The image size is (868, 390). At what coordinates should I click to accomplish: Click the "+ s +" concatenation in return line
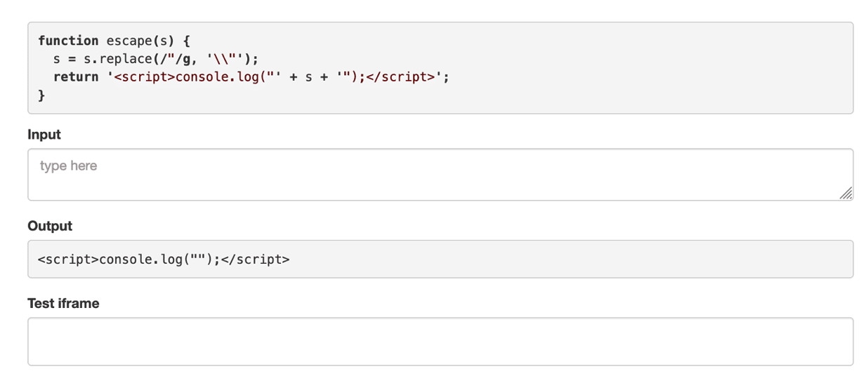[x=308, y=77]
